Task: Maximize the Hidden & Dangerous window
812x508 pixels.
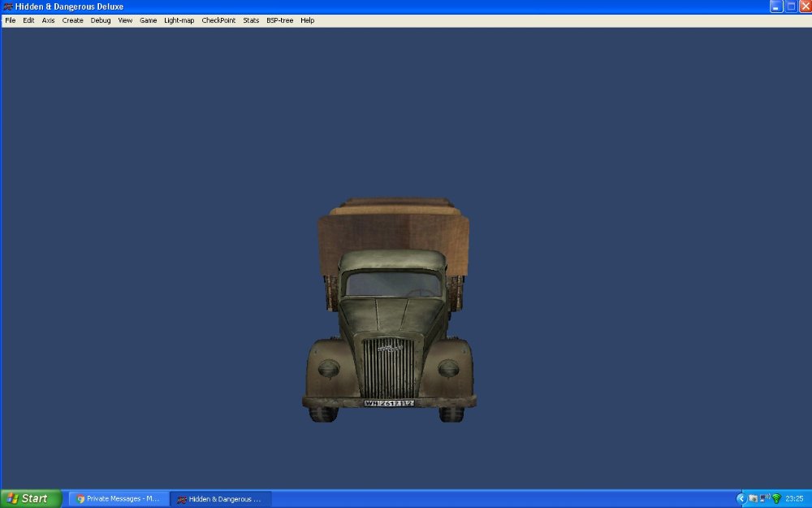Action: click(x=791, y=7)
